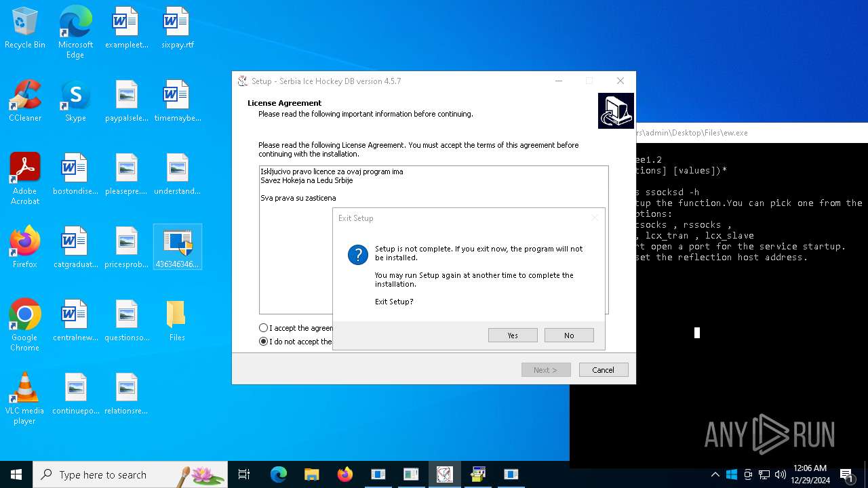Select the timemaybe... document icon
The height and width of the screenshot is (488, 868).
(177, 101)
